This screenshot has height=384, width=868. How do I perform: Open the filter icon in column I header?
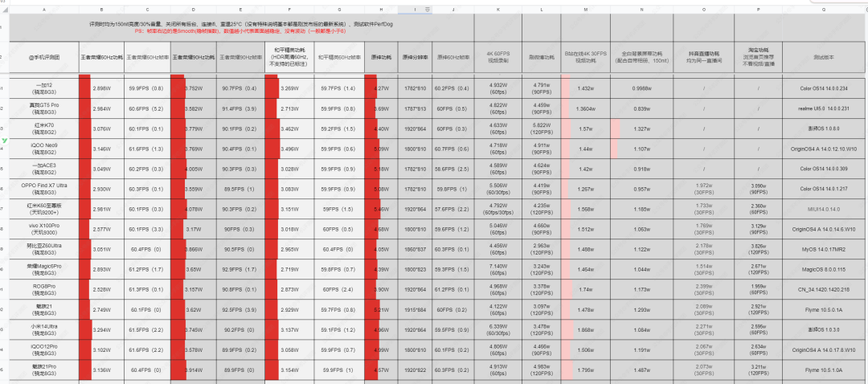tap(428, 10)
